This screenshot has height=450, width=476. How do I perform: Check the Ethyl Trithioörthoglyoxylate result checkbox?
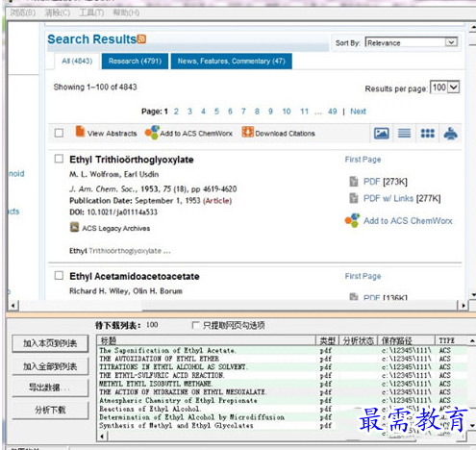coord(59,159)
